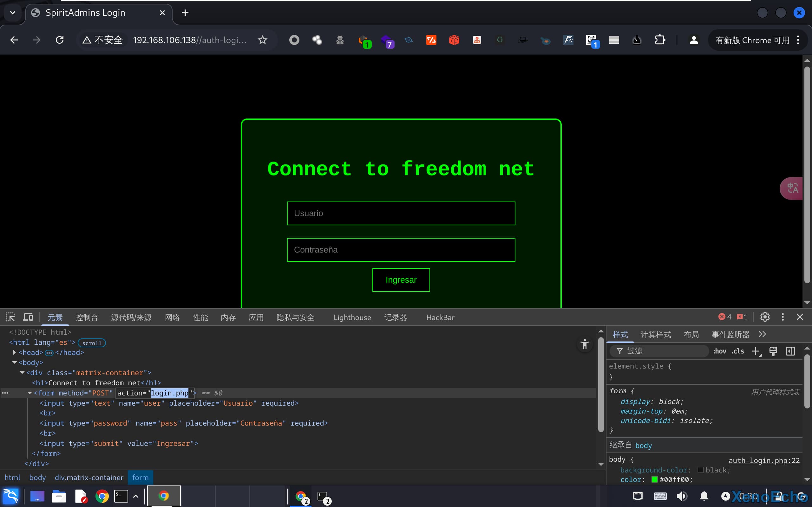Click the floating translate icon
Screen dimensions: 812x507
coord(792,188)
